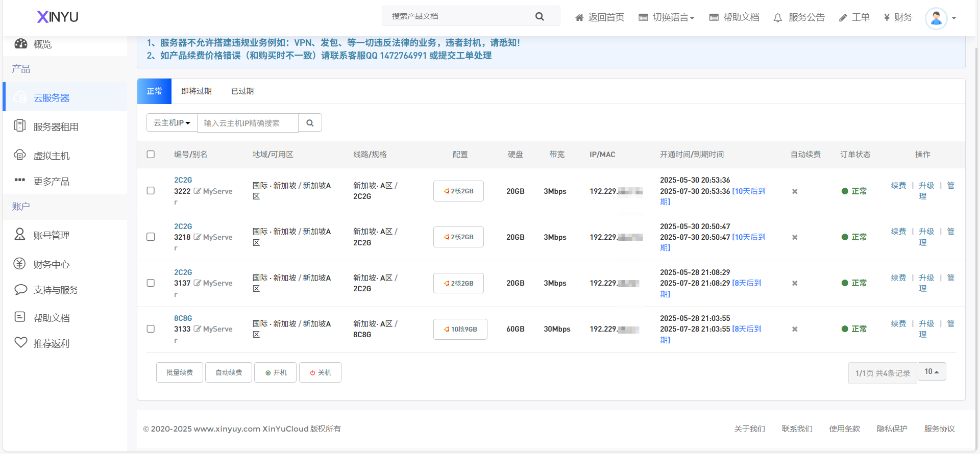Click the 自动续费 button

pos(229,372)
